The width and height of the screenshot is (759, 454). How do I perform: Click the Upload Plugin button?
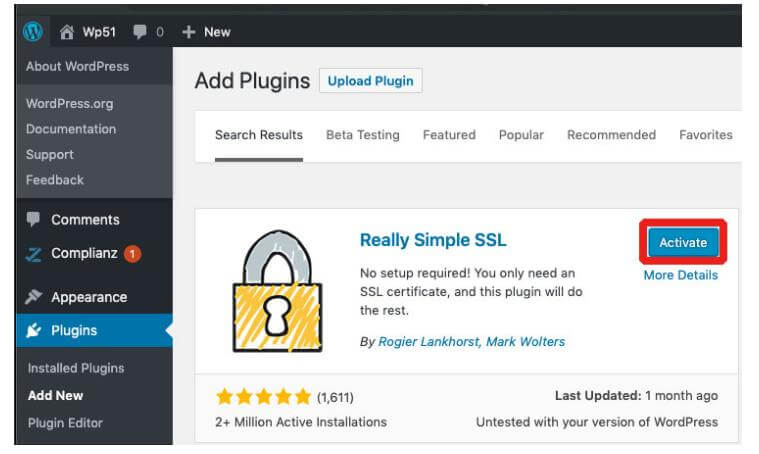pos(370,81)
